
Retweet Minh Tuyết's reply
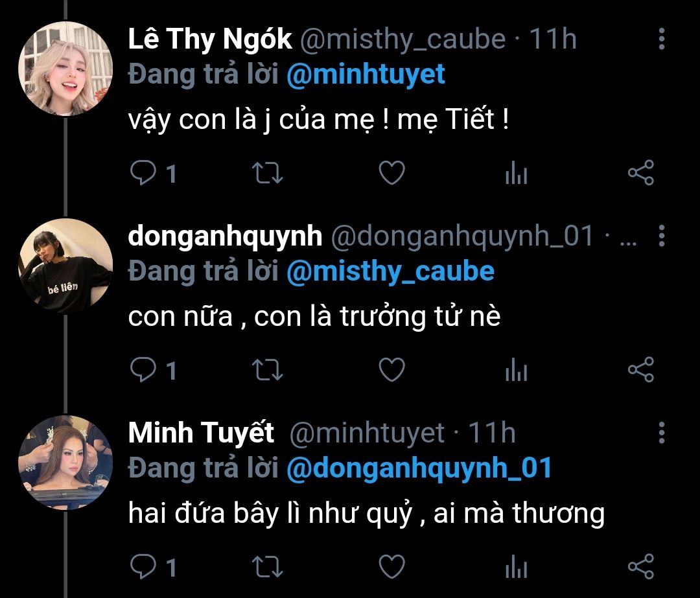click(x=266, y=566)
